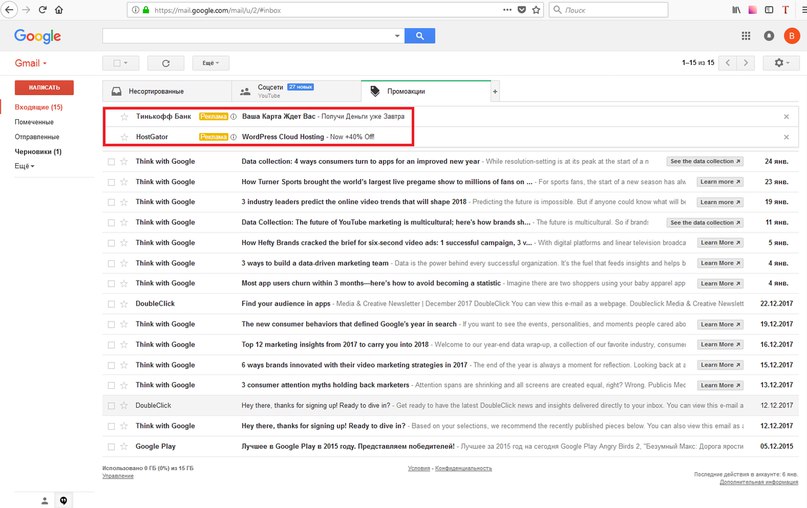Reload the page in the browser
This screenshot has width=807, height=508.
43,10
